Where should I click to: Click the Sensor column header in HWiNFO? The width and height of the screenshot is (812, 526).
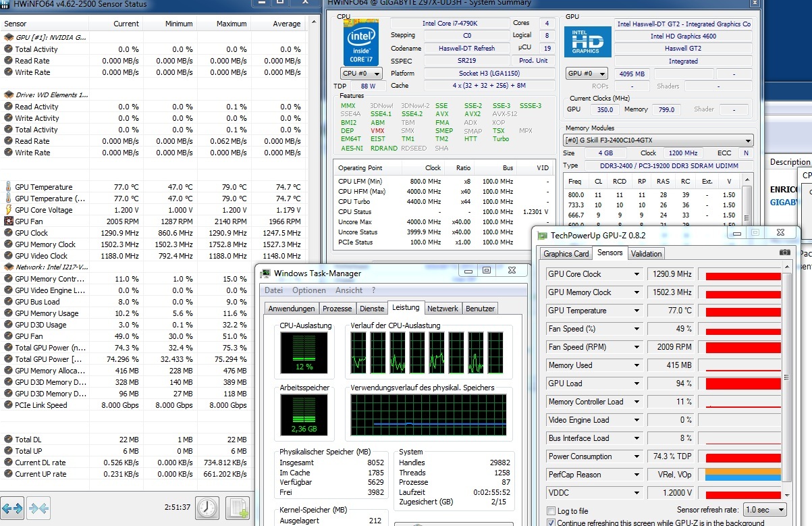point(45,24)
